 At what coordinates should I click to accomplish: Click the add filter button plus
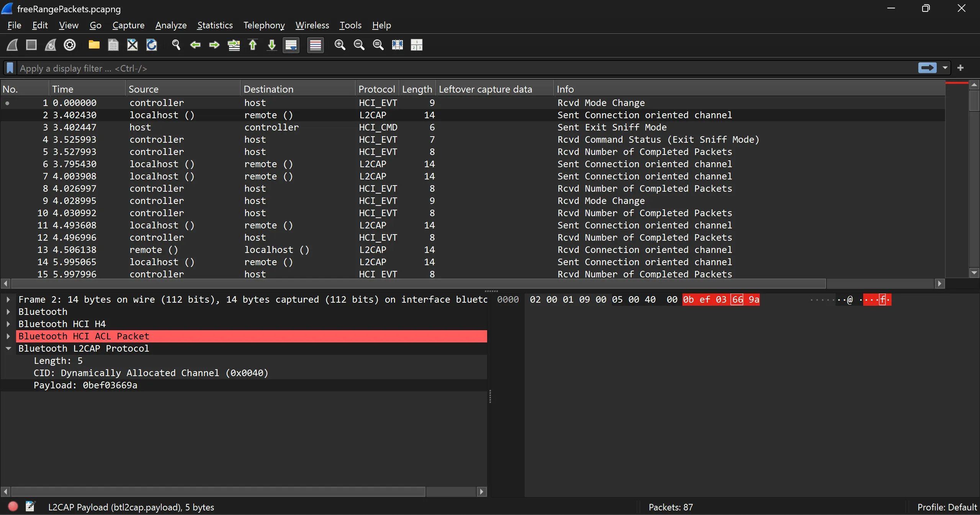[x=960, y=68]
